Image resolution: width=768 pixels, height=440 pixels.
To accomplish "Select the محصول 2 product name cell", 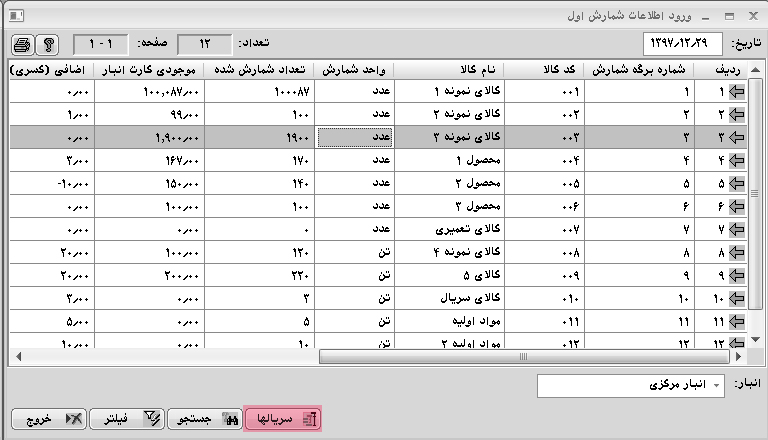I will (448, 184).
